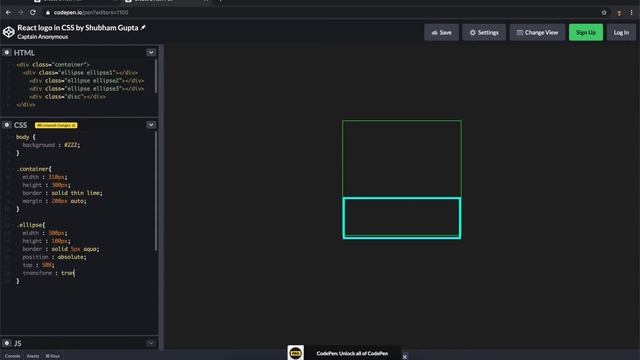Click the 'ellipse ellipse3' HTML line
The width and height of the screenshot is (640, 360).
point(87,89)
